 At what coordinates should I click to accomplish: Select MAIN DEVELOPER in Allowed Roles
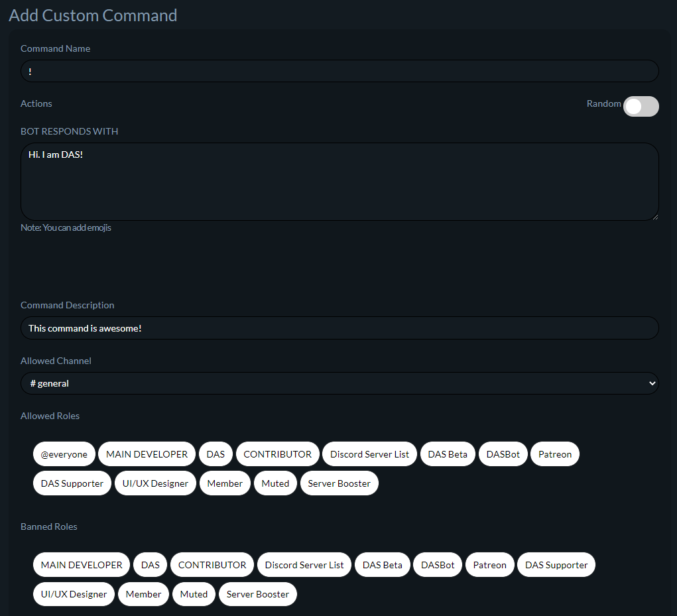[147, 454]
